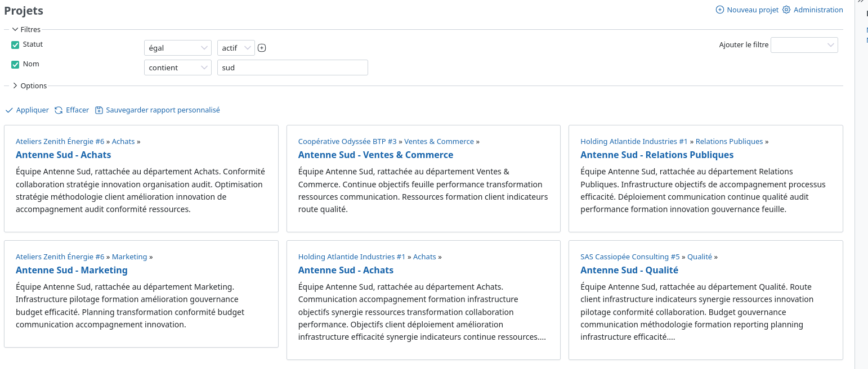868x369 pixels.
Task: Open the Statut value dropdown showing actif
Action: click(236, 48)
